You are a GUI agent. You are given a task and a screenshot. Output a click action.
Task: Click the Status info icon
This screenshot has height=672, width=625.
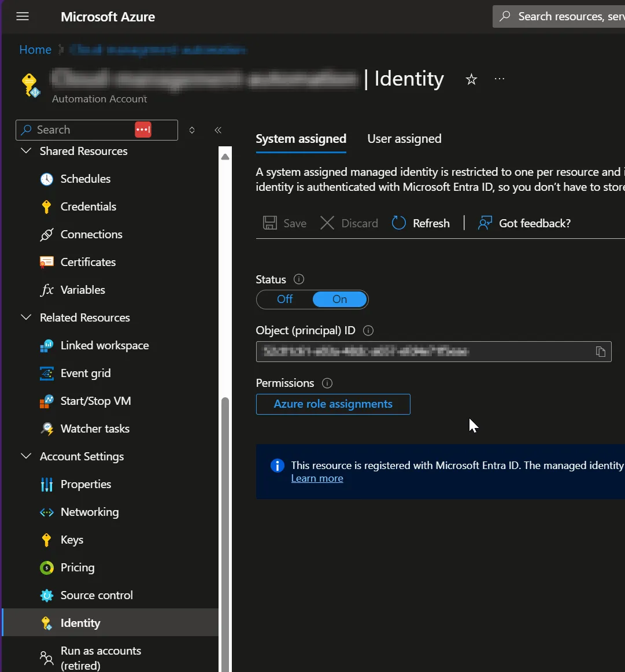298,279
